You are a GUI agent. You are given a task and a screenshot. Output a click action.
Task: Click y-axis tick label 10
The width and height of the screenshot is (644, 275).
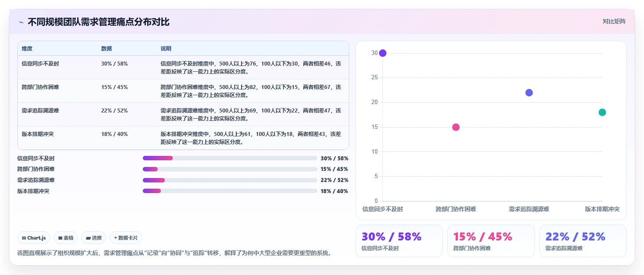375,151
